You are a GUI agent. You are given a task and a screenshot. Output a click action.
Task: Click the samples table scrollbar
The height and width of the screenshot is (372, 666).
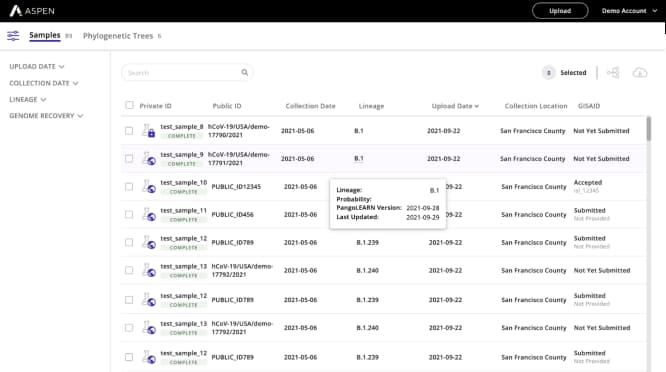pyautogui.click(x=649, y=128)
